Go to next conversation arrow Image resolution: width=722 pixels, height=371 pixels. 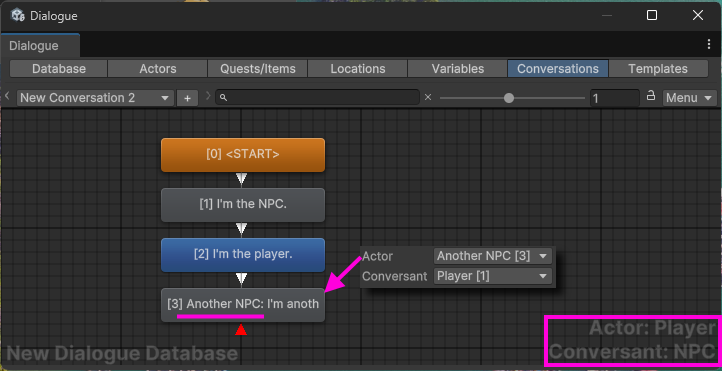pyautogui.click(x=208, y=96)
